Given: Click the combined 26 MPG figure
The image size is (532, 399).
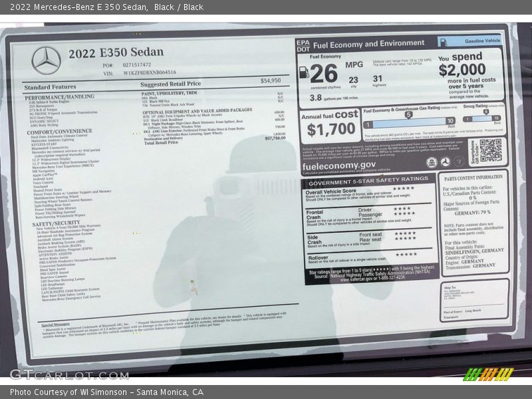Looking at the screenshot, I should 324,74.
